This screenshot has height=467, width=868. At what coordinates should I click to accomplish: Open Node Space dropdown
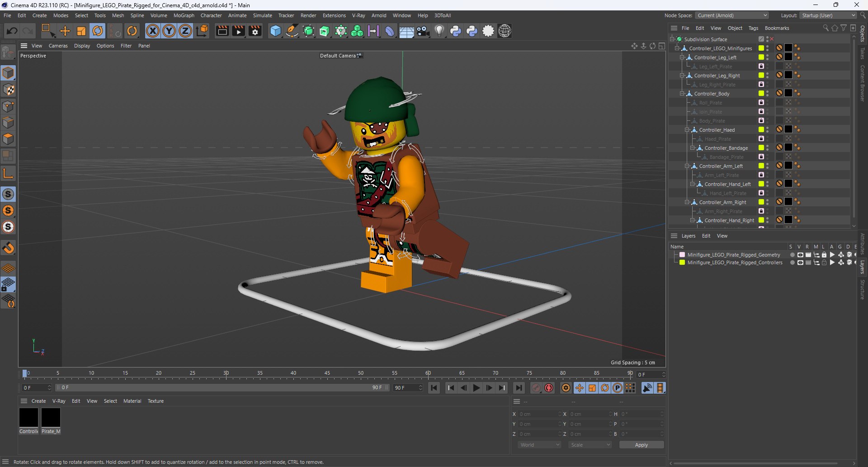[732, 15]
